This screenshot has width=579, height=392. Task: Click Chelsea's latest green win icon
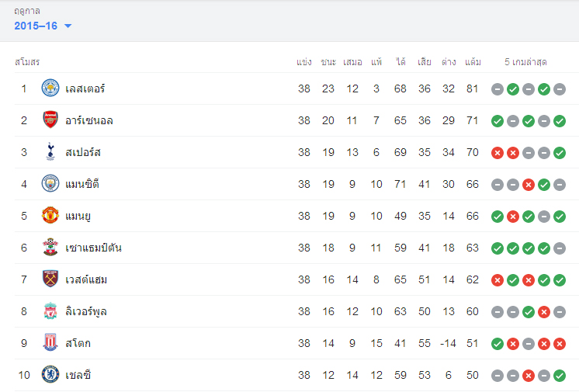coord(560,376)
